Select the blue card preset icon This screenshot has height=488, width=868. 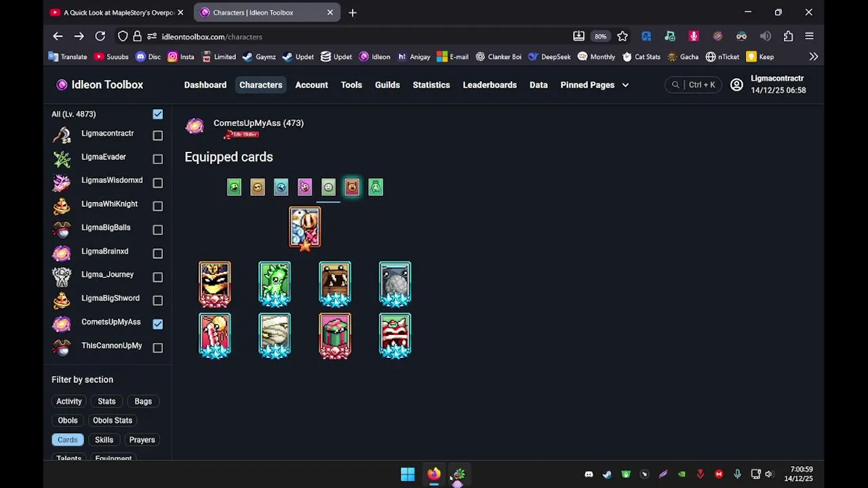tap(281, 187)
